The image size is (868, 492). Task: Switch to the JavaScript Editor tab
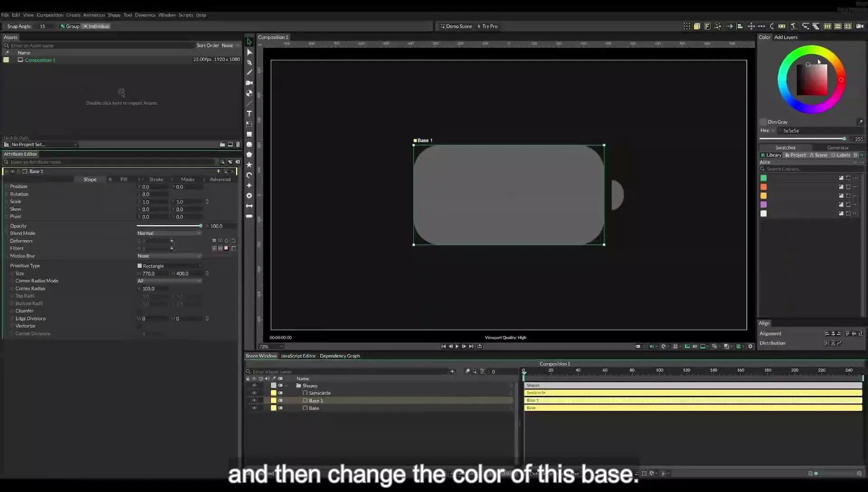pos(298,356)
